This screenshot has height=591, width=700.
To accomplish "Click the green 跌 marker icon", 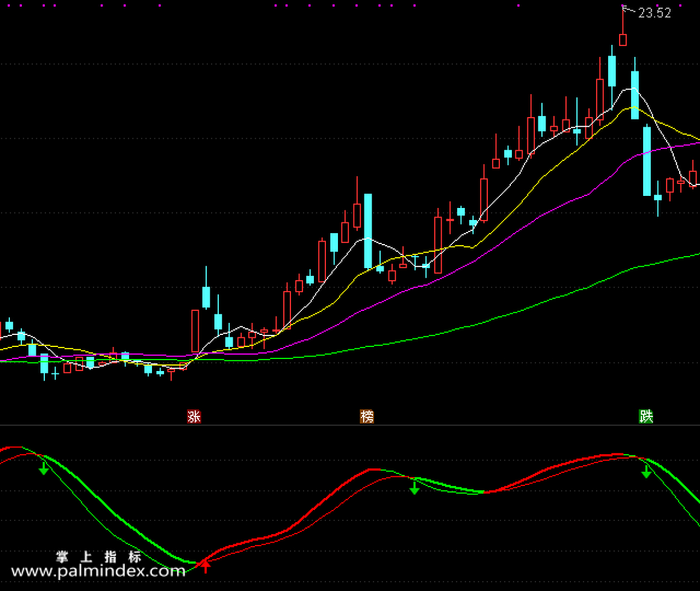I will (x=646, y=416).
